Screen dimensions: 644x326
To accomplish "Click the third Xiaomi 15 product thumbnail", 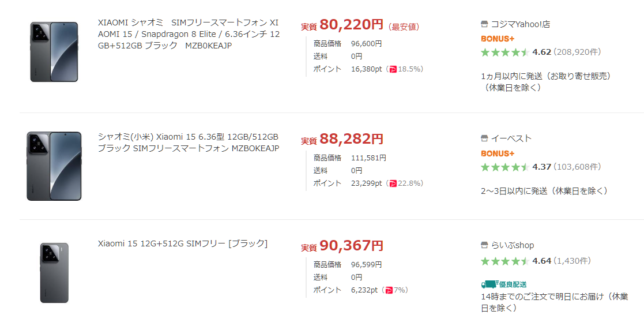I will [x=54, y=273].
